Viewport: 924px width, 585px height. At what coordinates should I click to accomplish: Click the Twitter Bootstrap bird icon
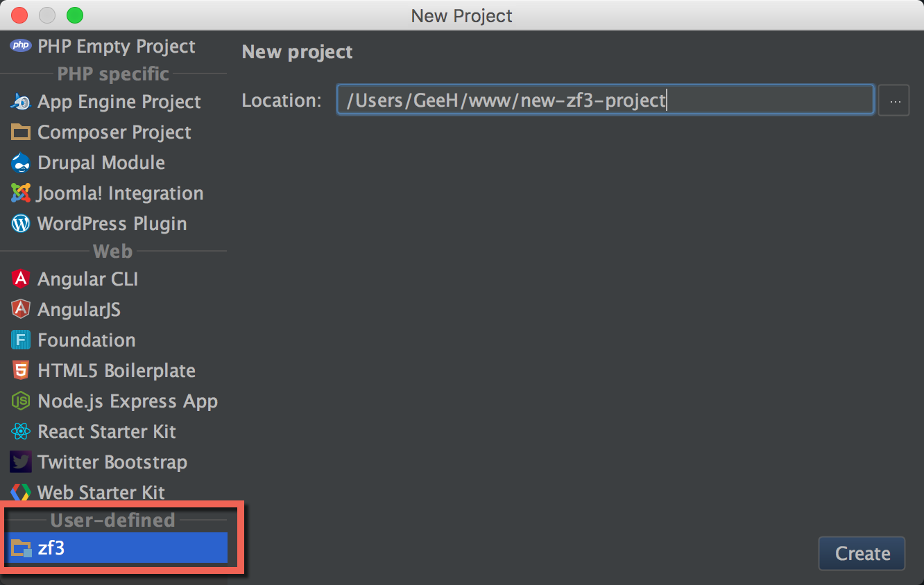click(x=21, y=462)
